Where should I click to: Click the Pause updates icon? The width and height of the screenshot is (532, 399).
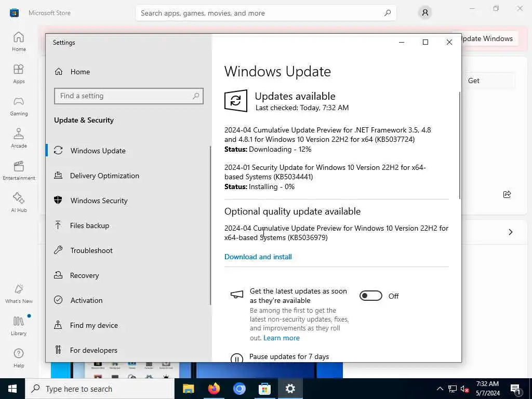(236, 357)
